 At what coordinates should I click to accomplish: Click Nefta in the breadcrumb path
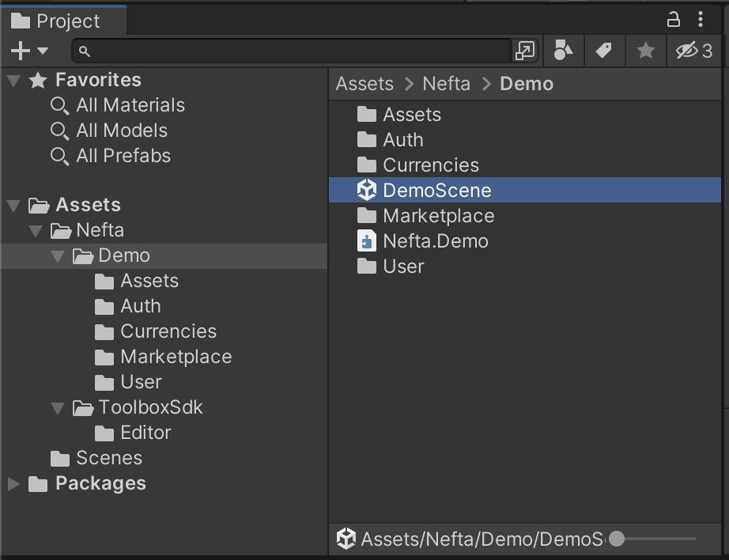(x=446, y=84)
